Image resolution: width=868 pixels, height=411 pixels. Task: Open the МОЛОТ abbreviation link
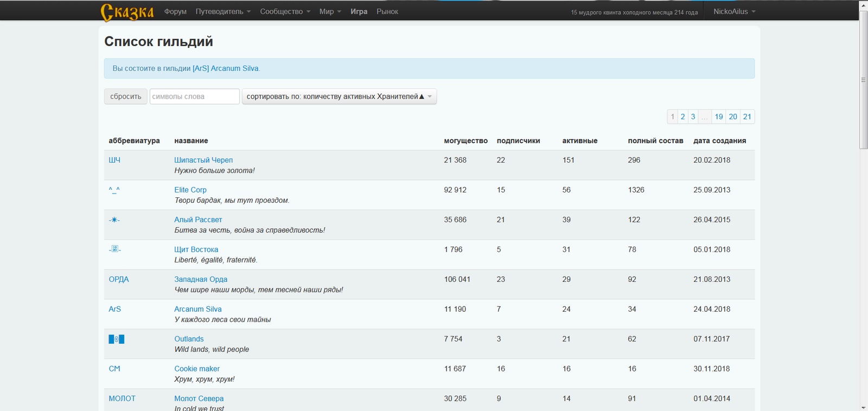122,399
